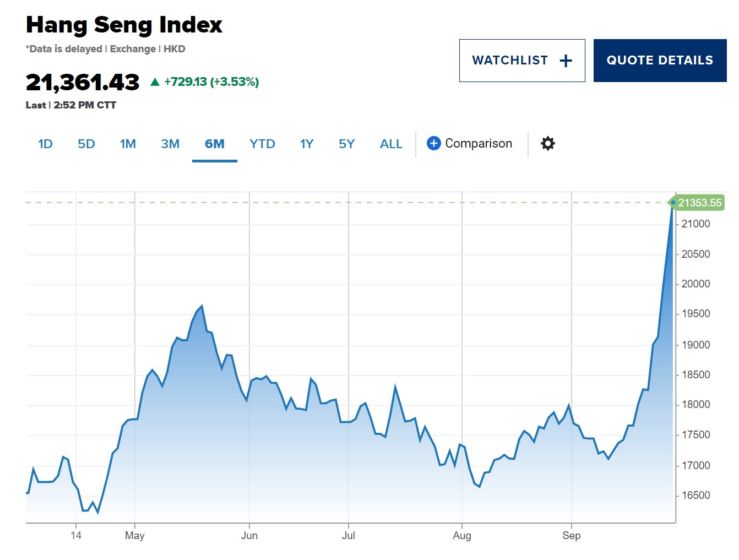Click the plus icon in Watchlist button
Image resolution: width=739 pixels, height=560 pixels.
tap(566, 61)
